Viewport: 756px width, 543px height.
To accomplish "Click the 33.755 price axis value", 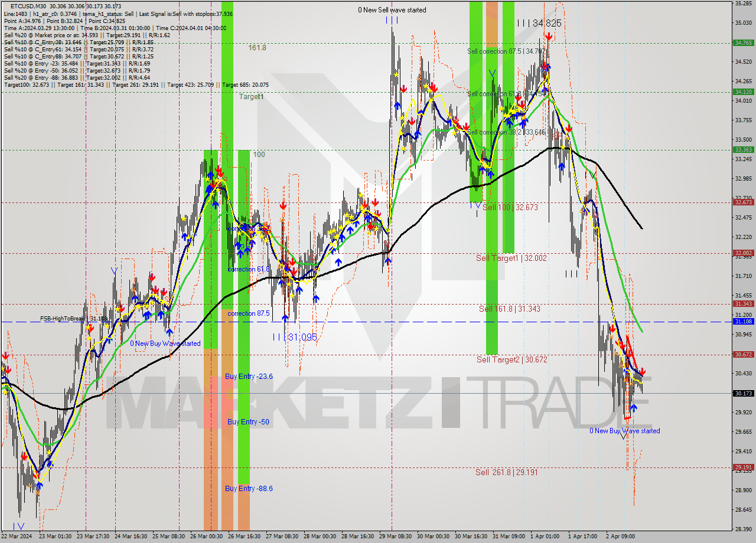I will tap(744, 120).
